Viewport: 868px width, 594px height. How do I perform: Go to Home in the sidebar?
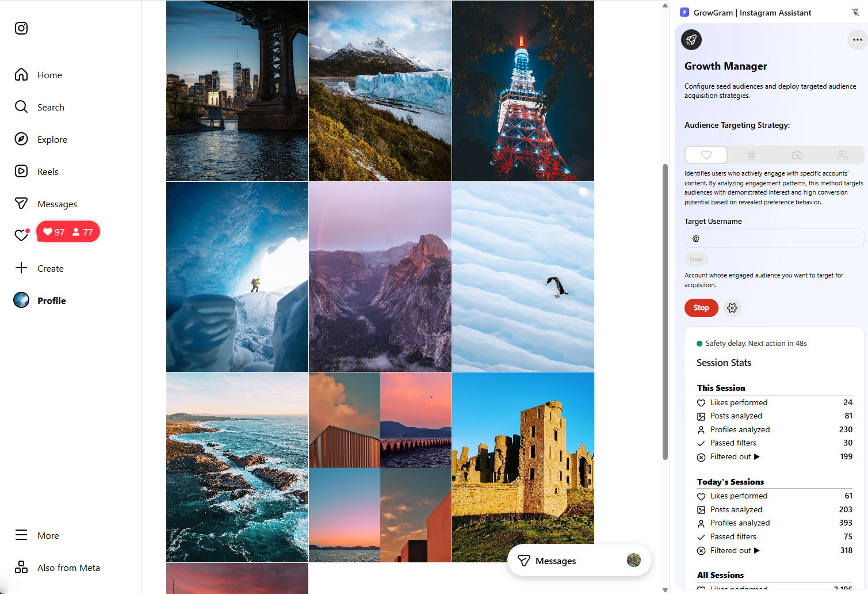click(39, 75)
